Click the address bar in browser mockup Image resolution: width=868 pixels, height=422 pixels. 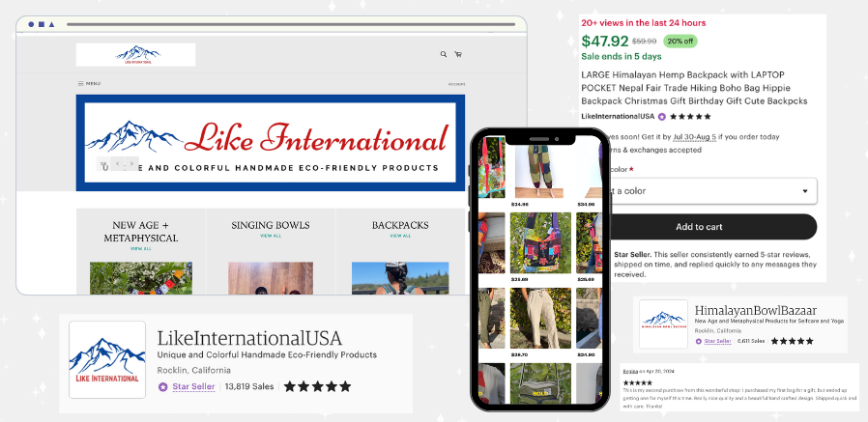290,24
